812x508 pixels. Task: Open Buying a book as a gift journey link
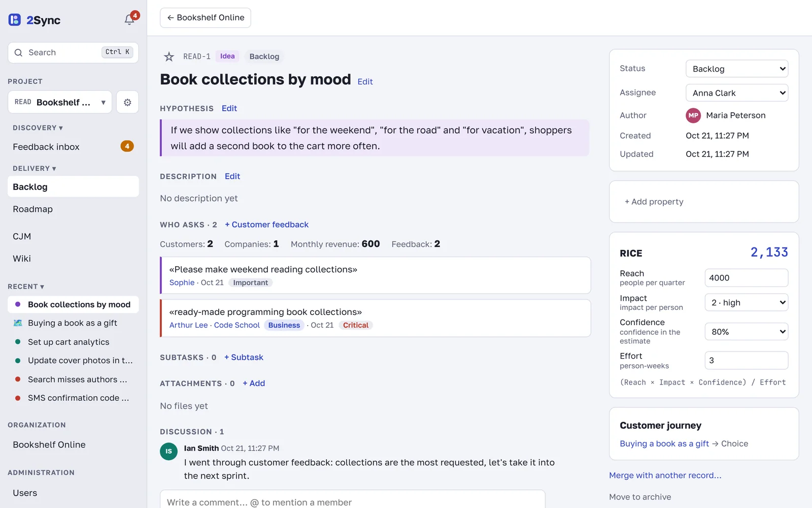tap(664, 443)
